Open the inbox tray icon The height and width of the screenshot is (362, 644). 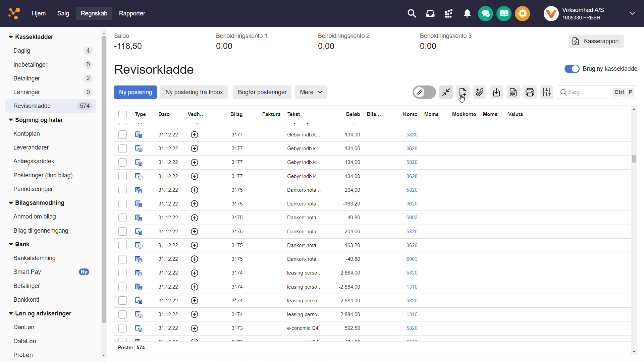click(x=430, y=13)
